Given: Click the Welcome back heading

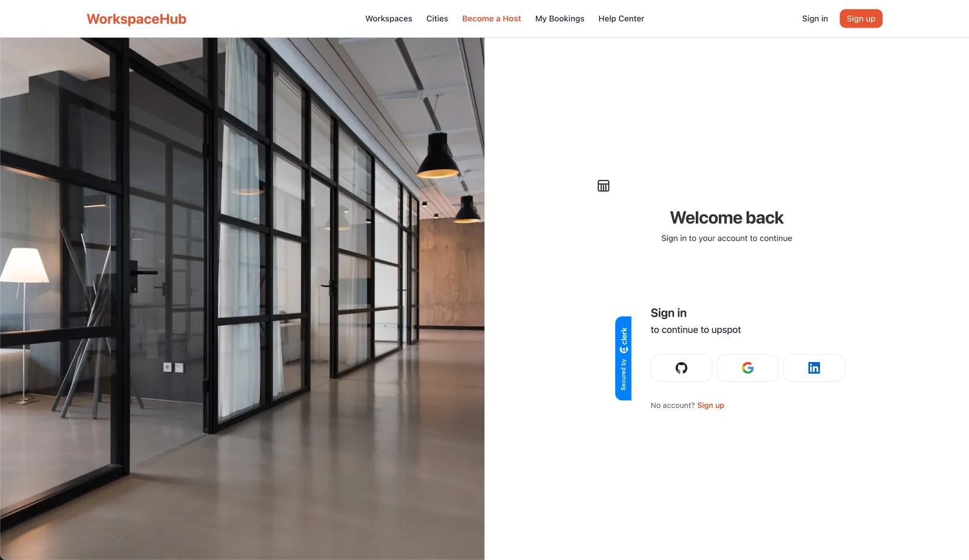Looking at the screenshot, I should pyautogui.click(x=727, y=218).
